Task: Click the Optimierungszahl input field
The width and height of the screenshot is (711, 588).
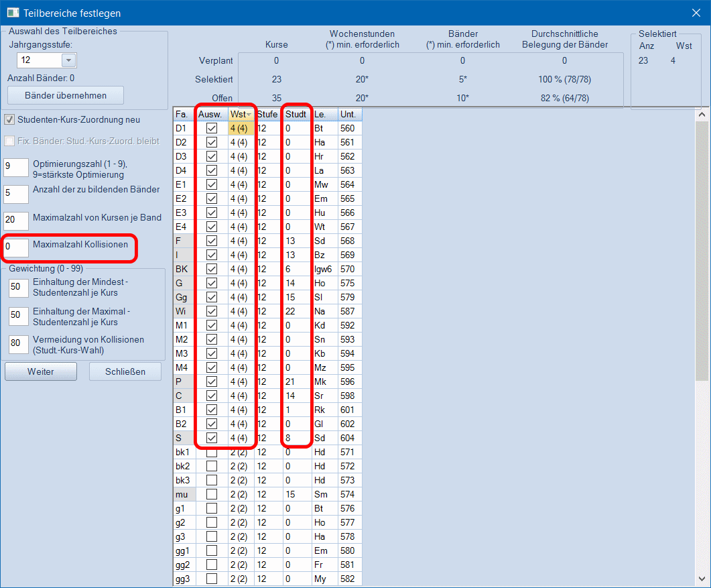Action: 16,168
